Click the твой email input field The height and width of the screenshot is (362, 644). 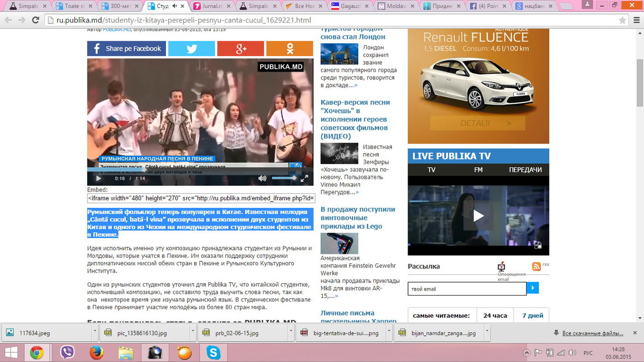point(467,288)
